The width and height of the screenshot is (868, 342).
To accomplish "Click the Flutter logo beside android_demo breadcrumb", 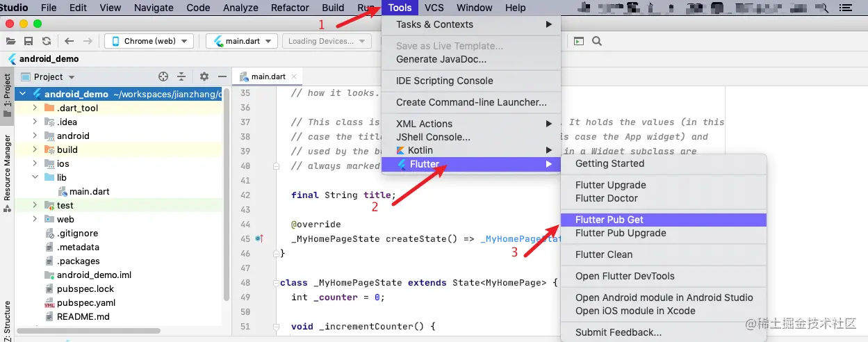I will [x=12, y=59].
